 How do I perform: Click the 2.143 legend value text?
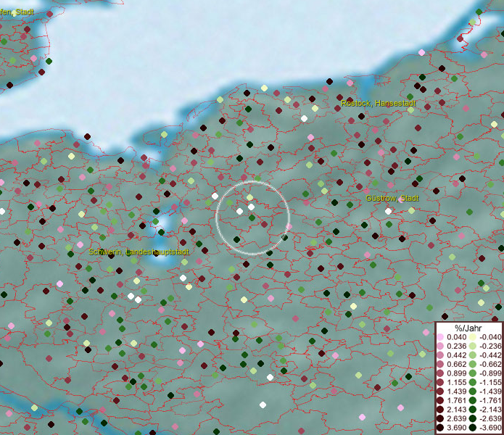(x=457, y=410)
